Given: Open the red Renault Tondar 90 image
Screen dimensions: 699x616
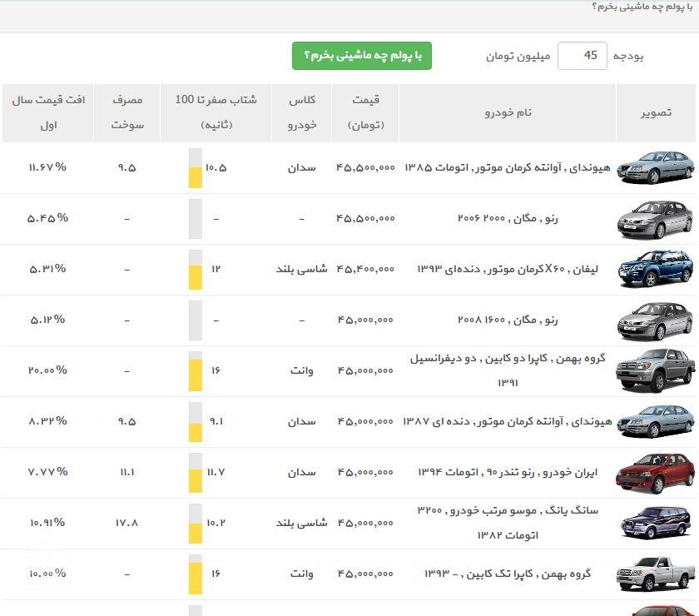Looking at the screenshot, I should pyautogui.click(x=655, y=473).
